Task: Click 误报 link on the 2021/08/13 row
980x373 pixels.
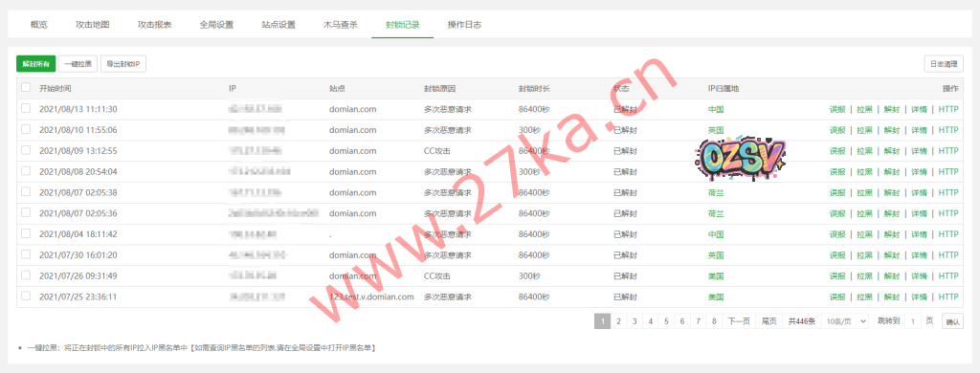Action: click(x=837, y=109)
